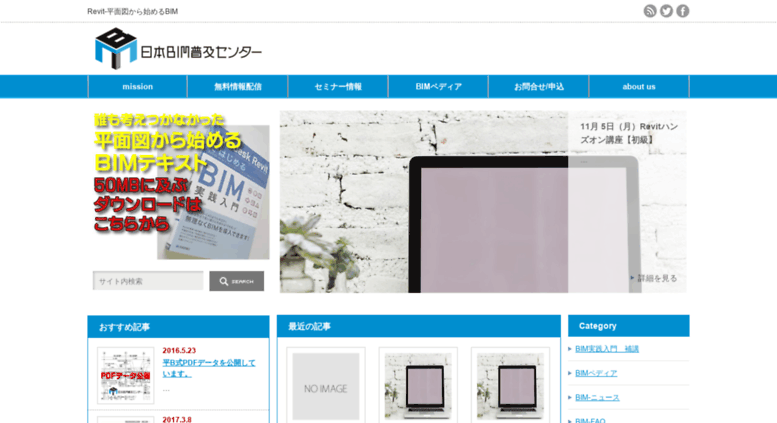The image size is (777, 423).
Task: Click the Category section header
Action: click(628, 326)
